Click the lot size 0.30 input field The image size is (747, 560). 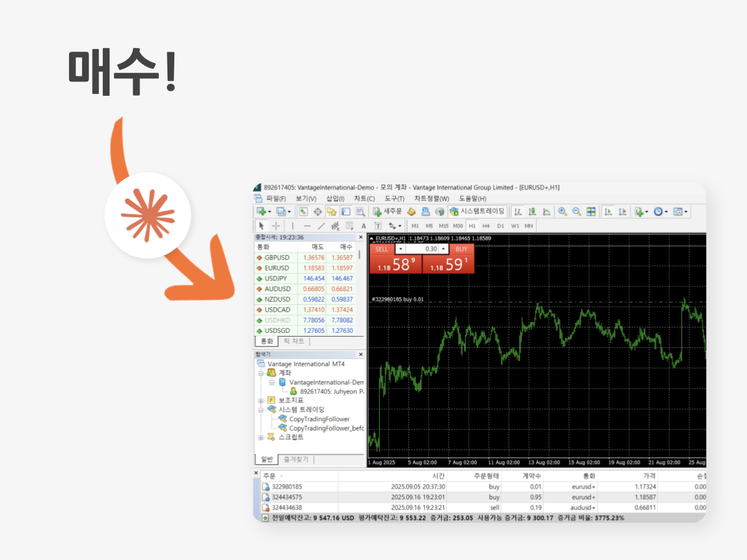point(422,249)
